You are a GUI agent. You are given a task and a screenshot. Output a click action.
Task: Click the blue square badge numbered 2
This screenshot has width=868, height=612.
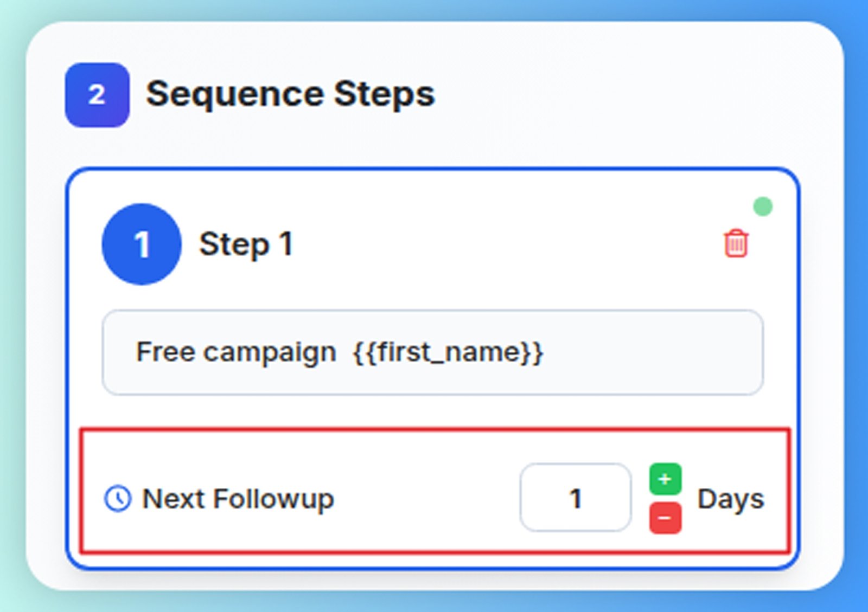click(x=97, y=95)
